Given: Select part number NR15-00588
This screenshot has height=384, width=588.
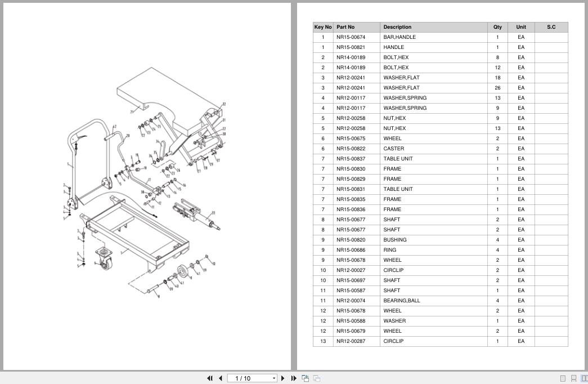Looking at the screenshot, I should point(351,321).
